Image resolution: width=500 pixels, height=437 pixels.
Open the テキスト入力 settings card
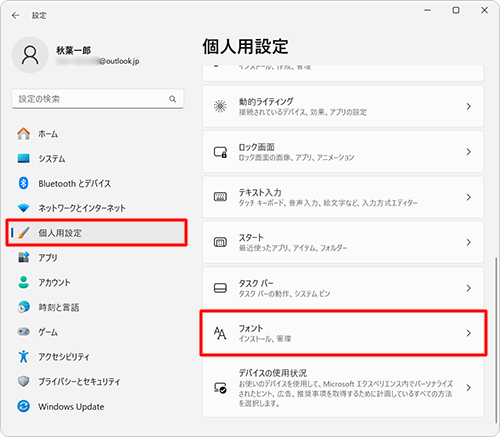pyautogui.click(x=343, y=197)
